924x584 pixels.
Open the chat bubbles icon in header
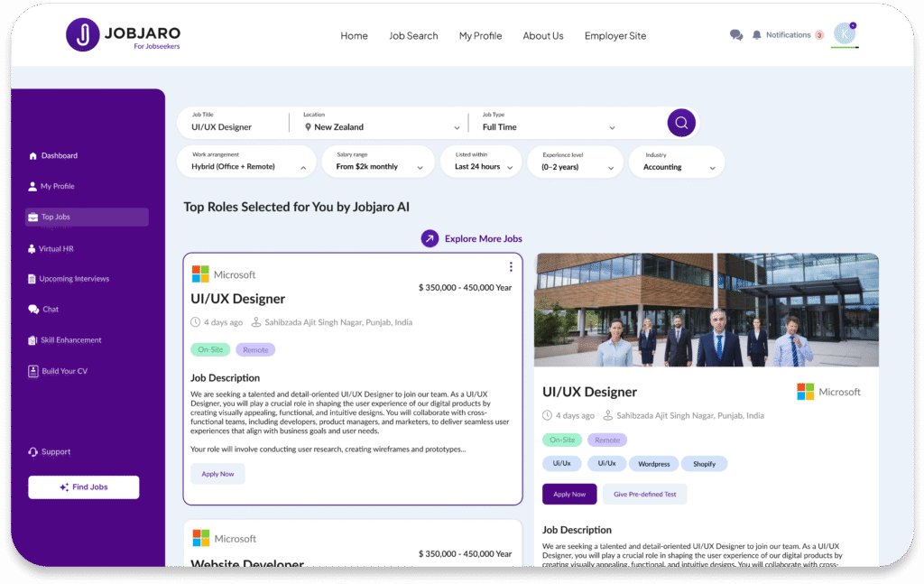point(736,35)
